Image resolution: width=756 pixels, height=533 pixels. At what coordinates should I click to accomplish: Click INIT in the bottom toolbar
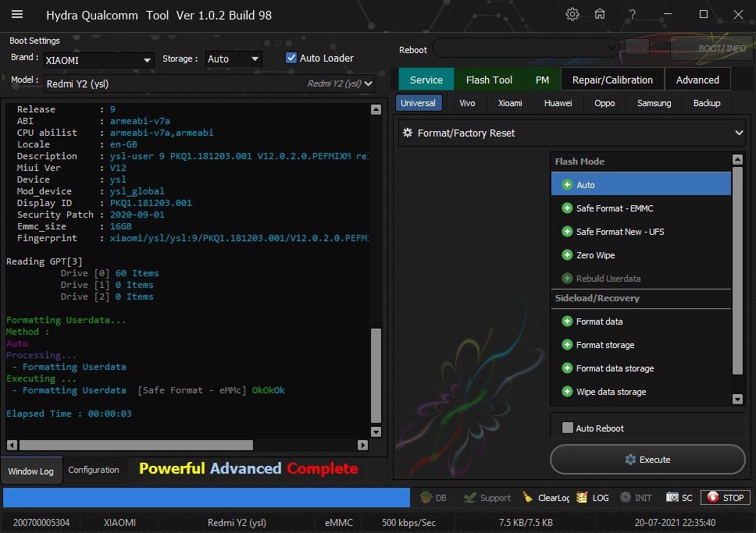click(636, 497)
